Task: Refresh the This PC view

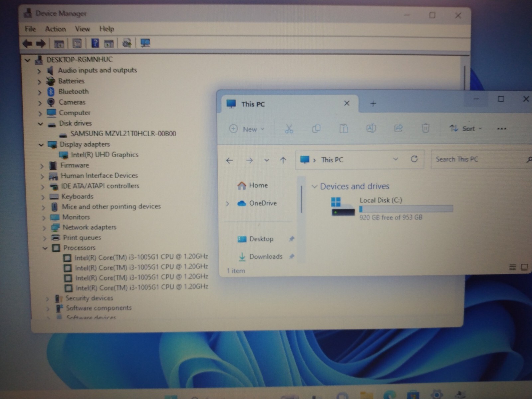Action: (x=414, y=159)
